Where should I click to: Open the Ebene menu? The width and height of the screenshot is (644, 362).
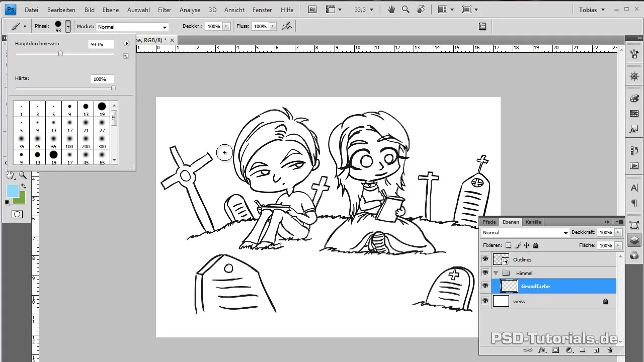(x=110, y=10)
